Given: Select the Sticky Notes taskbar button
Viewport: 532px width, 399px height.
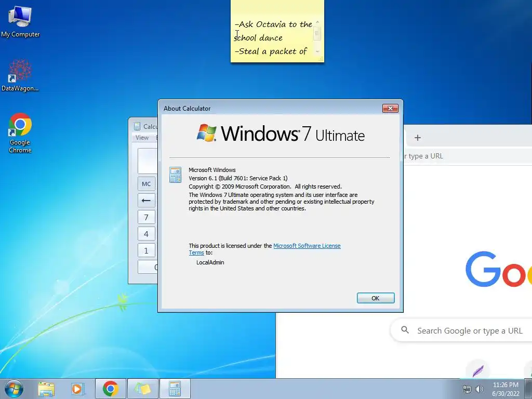Looking at the screenshot, I should point(143,389).
